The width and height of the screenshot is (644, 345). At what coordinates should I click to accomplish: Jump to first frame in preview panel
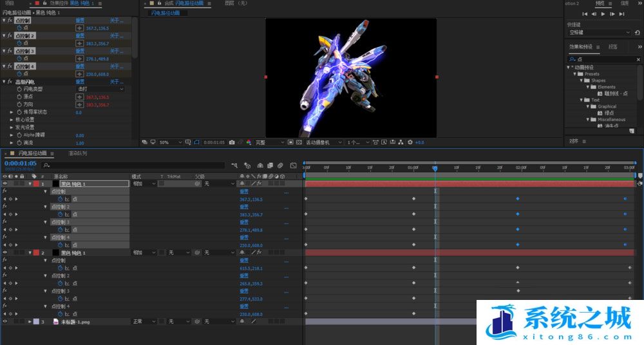pos(585,14)
